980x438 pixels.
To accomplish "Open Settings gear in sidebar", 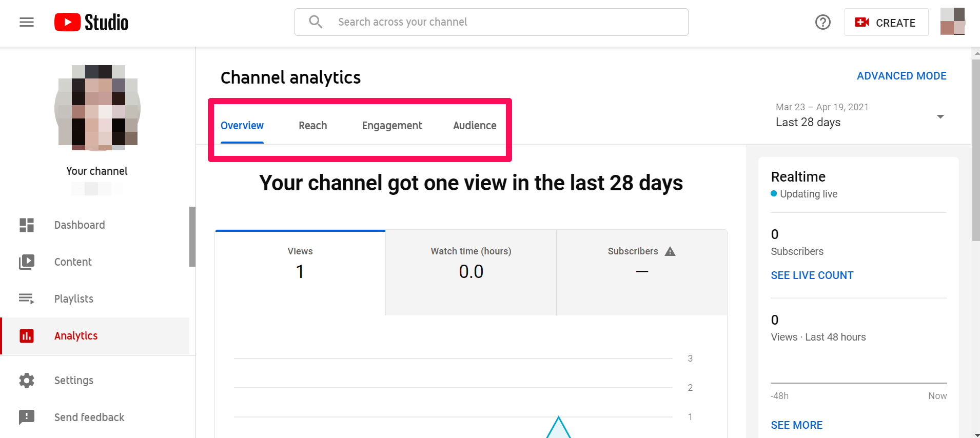I will click(27, 381).
